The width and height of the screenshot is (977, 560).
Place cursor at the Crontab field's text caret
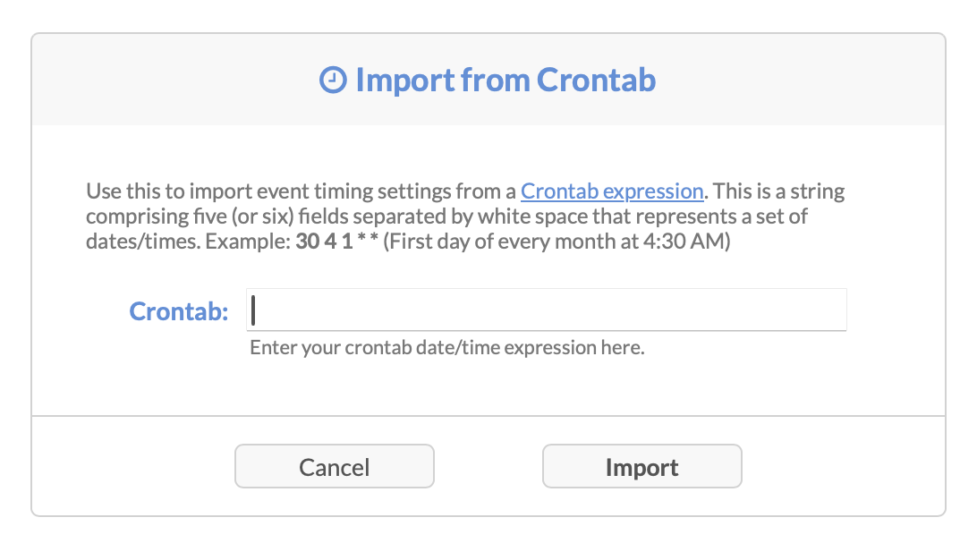(254, 310)
